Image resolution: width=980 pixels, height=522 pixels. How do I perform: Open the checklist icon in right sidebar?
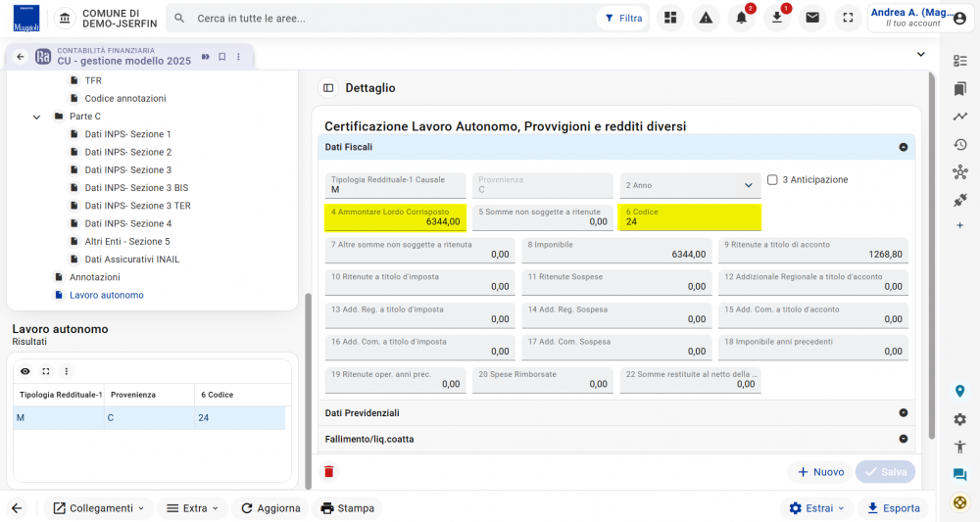960,61
